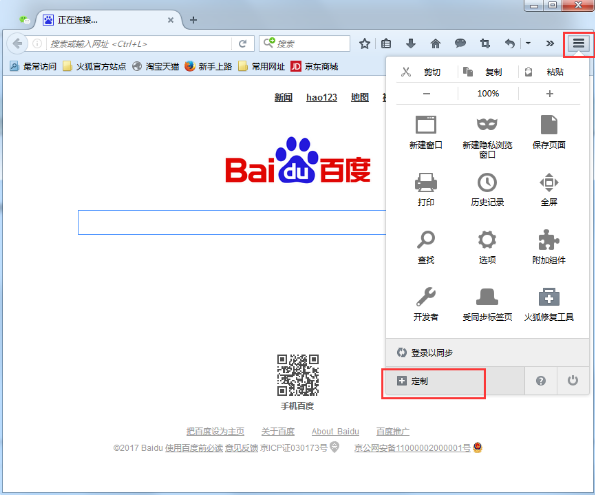Expand the undo arrow dropdown
595x495 pixels.
pyautogui.click(x=528, y=44)
